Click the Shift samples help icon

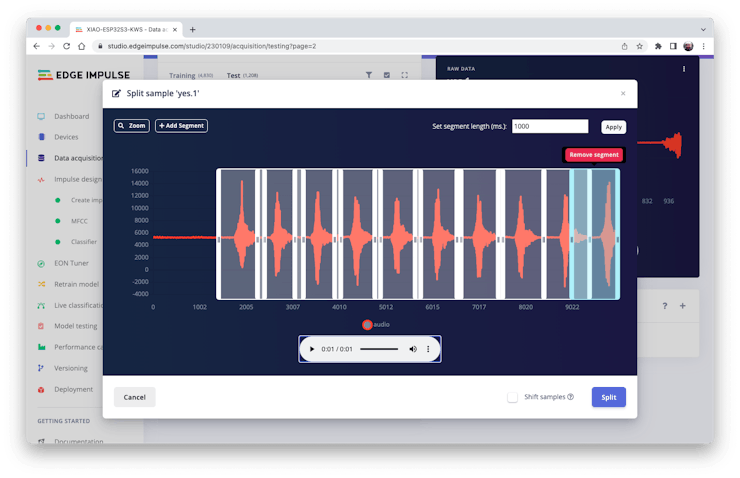coord(571,397)
